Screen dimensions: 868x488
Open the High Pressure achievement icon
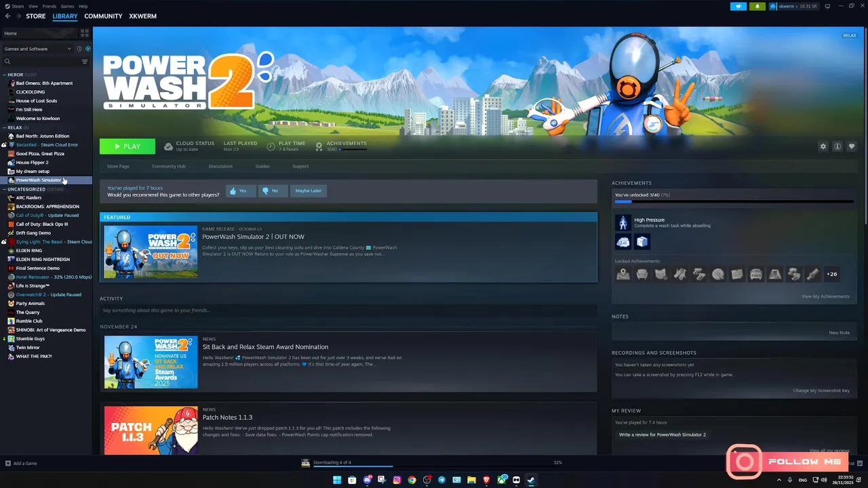623,222
